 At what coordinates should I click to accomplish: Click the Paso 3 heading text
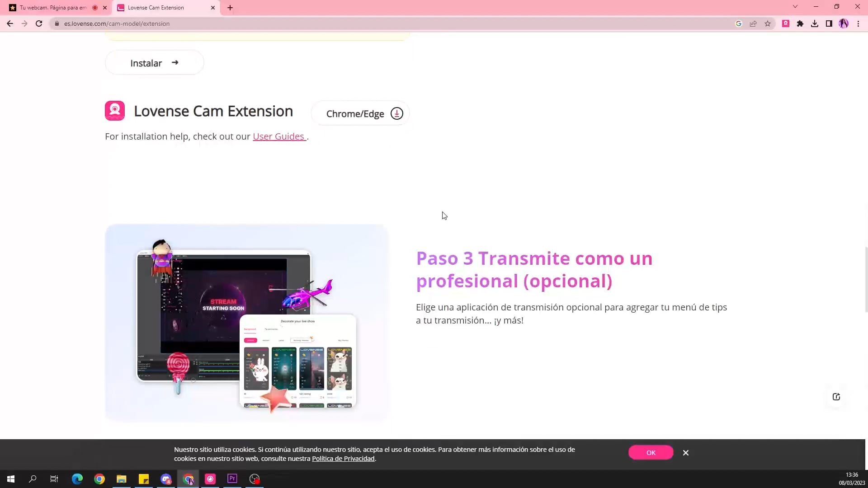(x=534, y=270)
